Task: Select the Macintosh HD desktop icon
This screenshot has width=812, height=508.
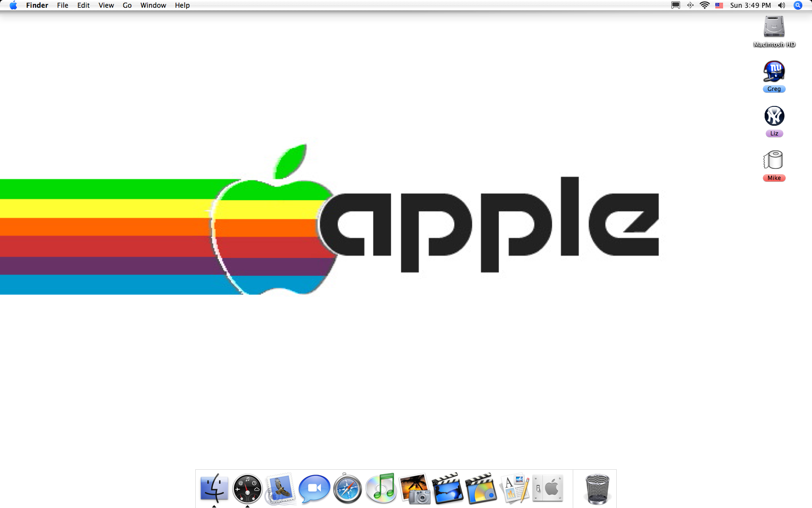Action: click(x=774, y=27)
